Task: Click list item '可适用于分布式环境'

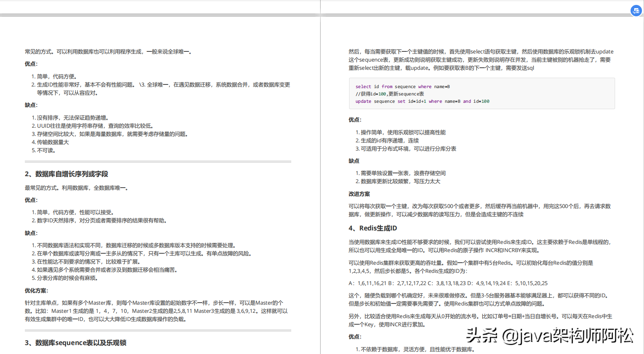Action: [x=406, y=148]
